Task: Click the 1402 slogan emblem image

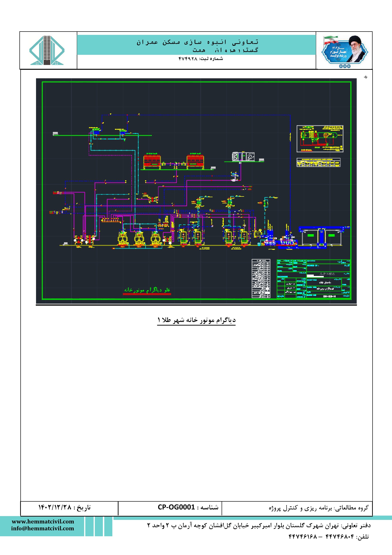Action: [x=344, y=51]
